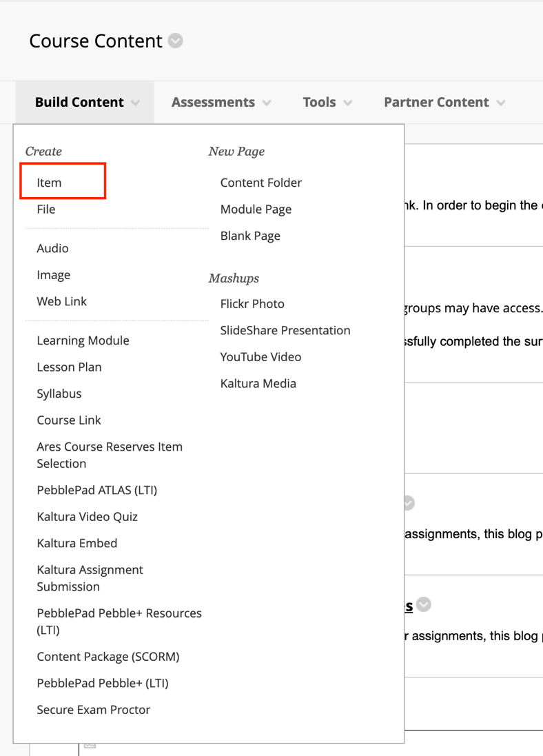Select Blank Page under New Page
543x756 pixels.
[x=250, y=236]
